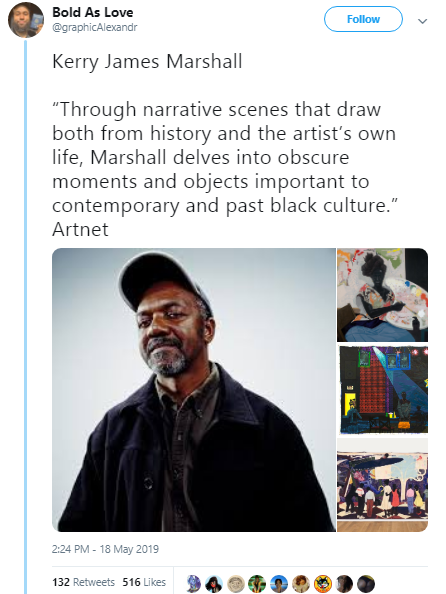The height and width of the screenshot is (594, 446).
Task: Select the second liker avatar with dark hair
Action: (x=214, y=583)
